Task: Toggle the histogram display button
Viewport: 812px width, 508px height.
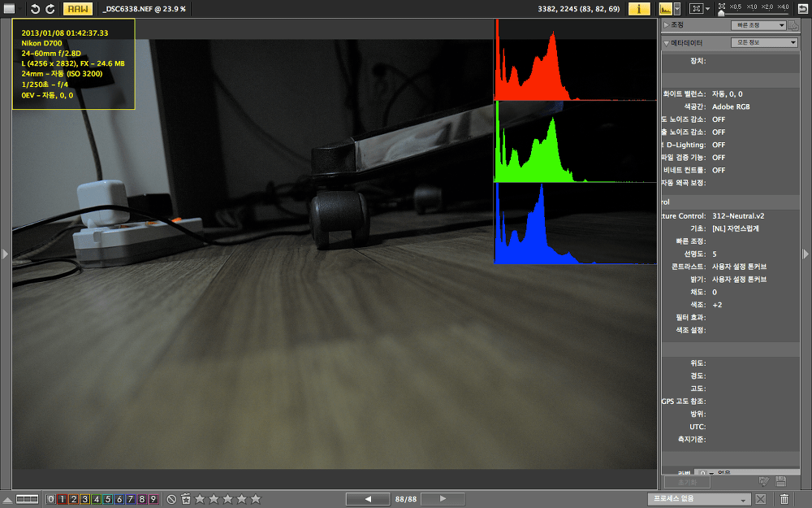Action: (x=665, y=9)
